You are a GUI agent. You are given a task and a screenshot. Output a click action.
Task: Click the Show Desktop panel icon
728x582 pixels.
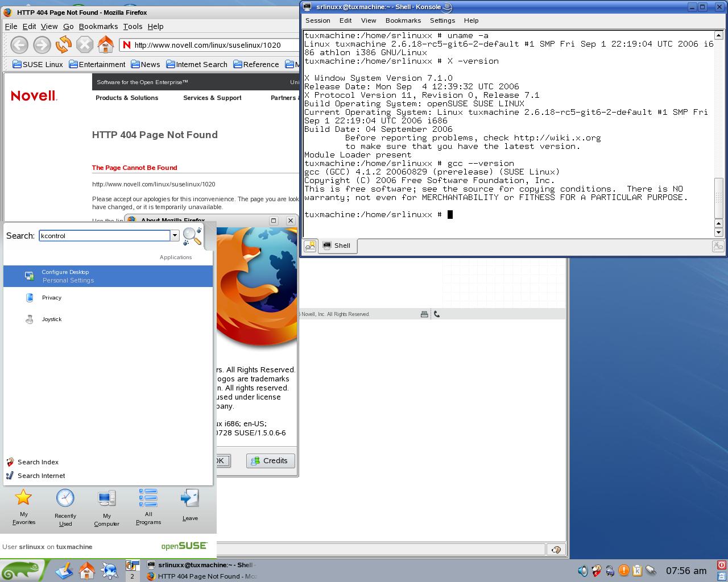[x=64, y=570]
